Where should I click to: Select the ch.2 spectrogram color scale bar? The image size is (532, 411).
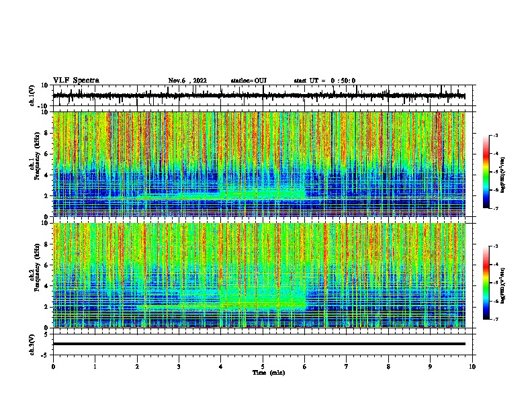pyautogui.click(x=486, y=283)
